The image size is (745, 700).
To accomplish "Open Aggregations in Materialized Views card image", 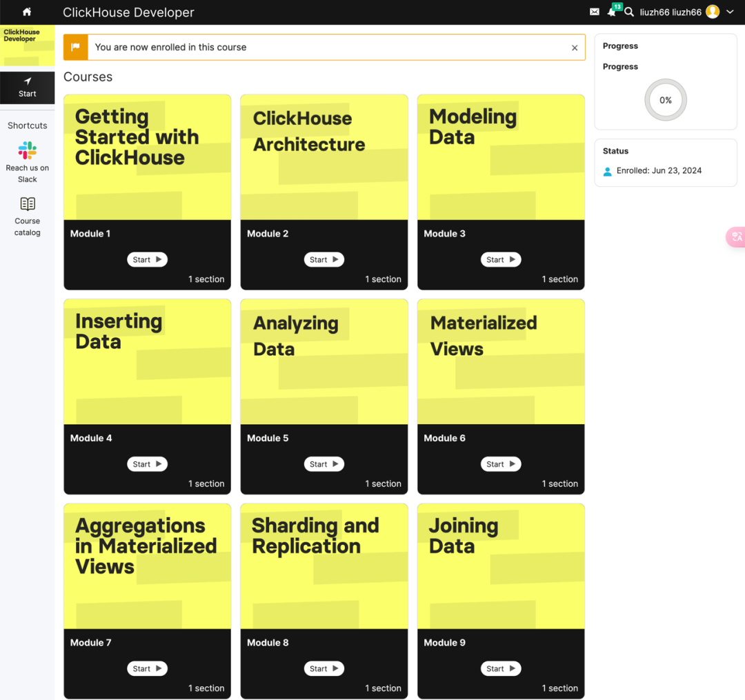I will click(148, 567).
